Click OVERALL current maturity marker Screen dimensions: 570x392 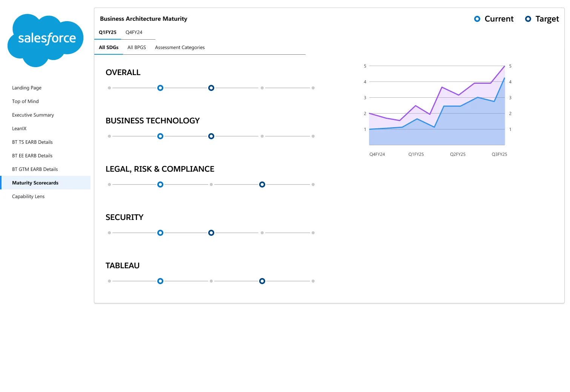(160, 88)
